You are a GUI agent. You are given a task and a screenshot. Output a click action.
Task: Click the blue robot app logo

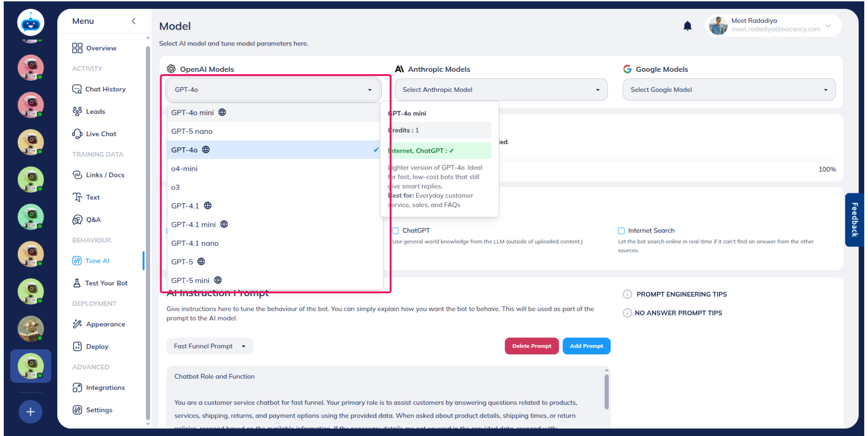tap(31, 22)
